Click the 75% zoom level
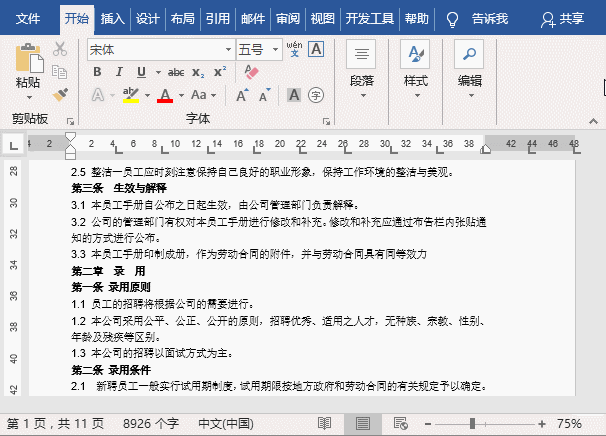Screen dimensions: 606x436 tap(569, 424)
